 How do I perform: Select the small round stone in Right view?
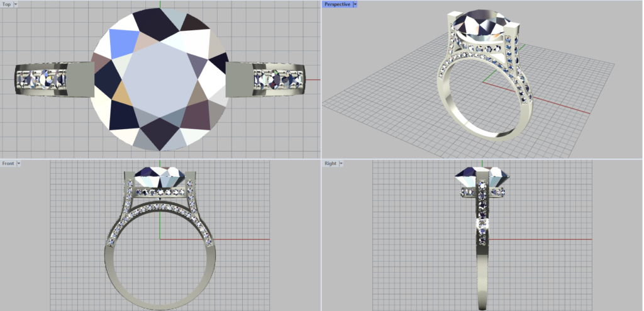pos(482,223)
